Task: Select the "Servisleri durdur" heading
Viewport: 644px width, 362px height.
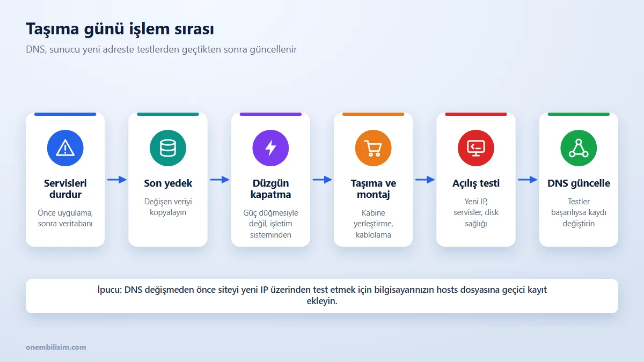Action: (x=65, y=189)
